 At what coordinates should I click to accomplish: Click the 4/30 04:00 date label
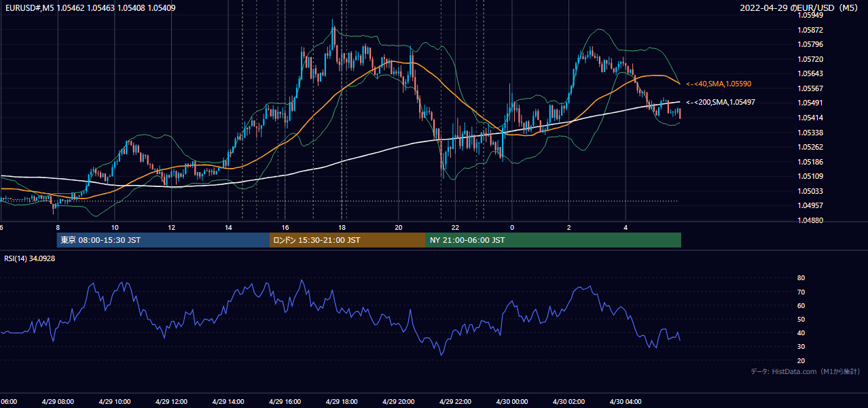pos(626,401)
